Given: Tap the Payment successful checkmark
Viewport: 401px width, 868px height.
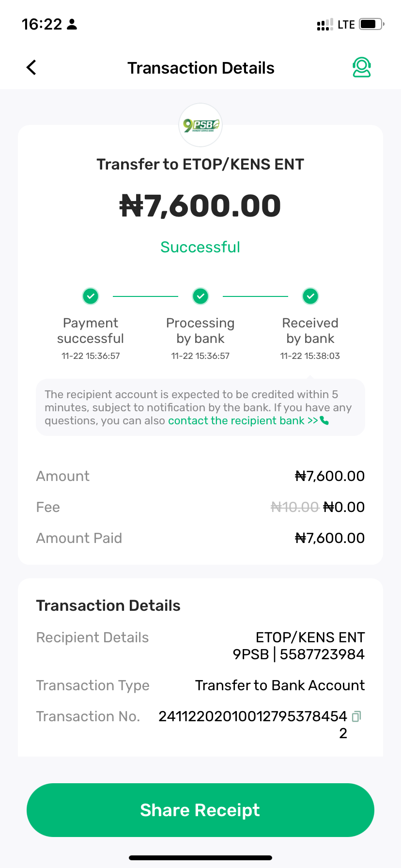Looking at the screenshot, I should pos(91,296).
